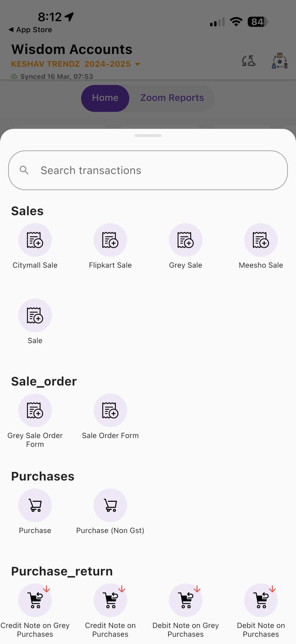Select the Grey Sale icon
The width and height of the screenshot is (296, 644).
(x=185, y=240)
